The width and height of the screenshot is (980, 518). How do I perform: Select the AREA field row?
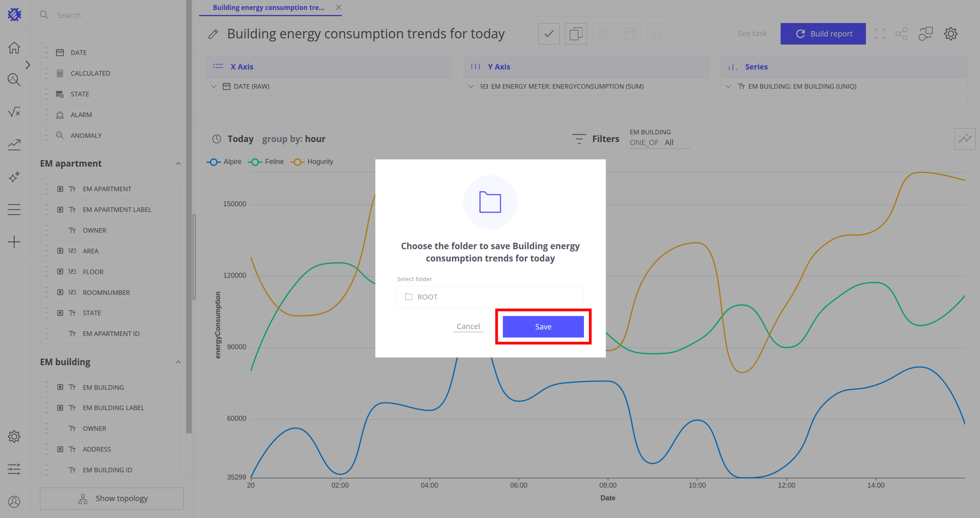click(110, 251)
